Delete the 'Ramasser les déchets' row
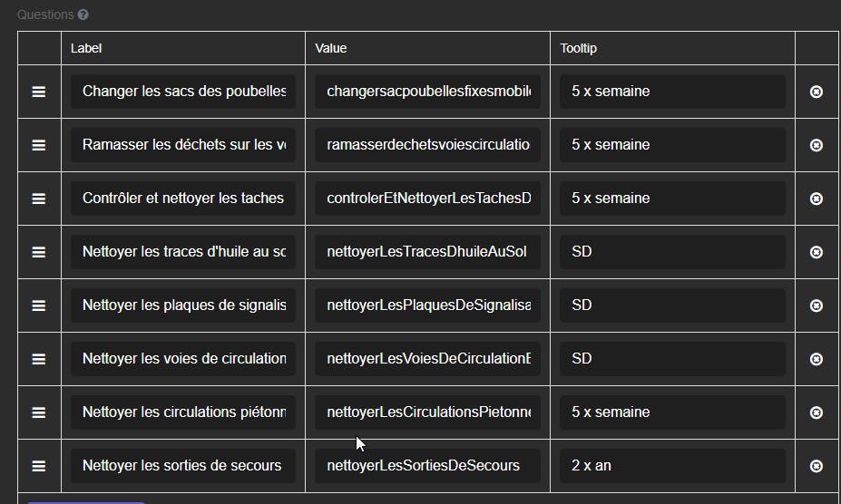Image resolution: width=841 pixels, height=504 pixels. click(x=816, y=145)
